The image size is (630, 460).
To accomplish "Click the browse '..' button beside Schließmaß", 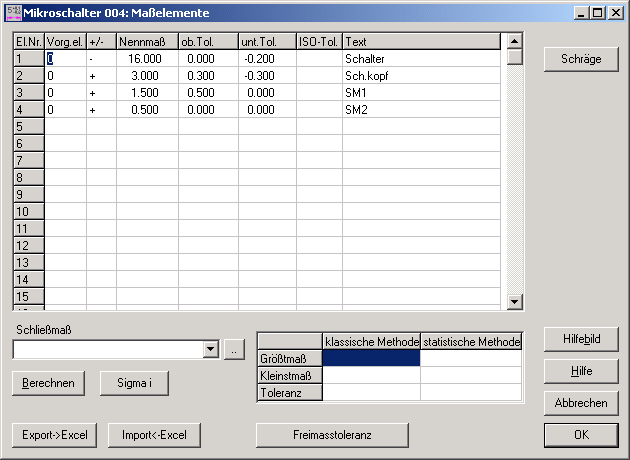I will 233,349.
